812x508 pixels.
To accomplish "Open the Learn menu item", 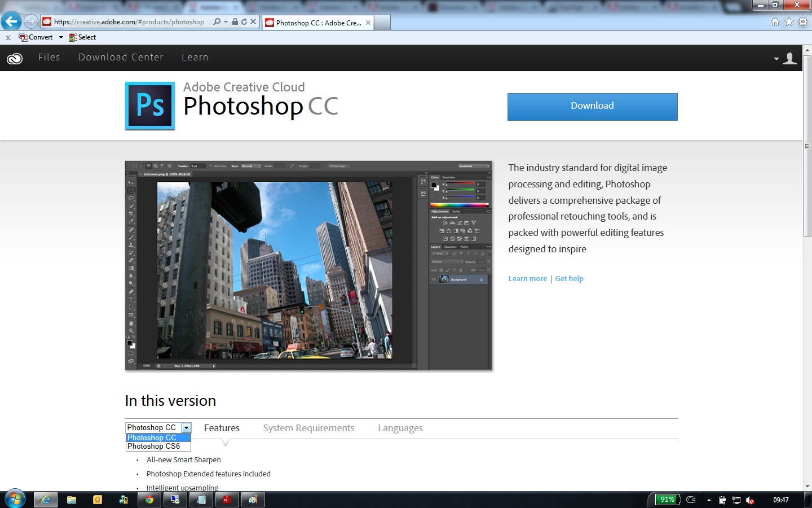I will point(195,57).
